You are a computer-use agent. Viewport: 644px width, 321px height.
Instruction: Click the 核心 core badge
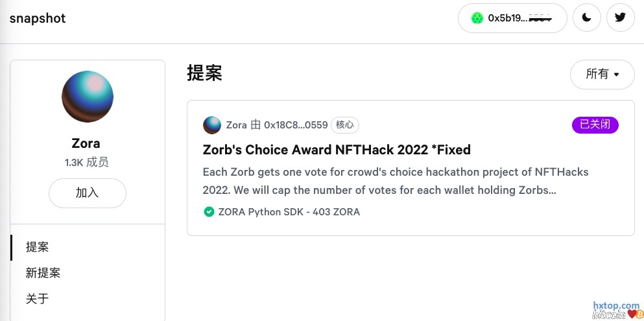[x=345, y=125]
